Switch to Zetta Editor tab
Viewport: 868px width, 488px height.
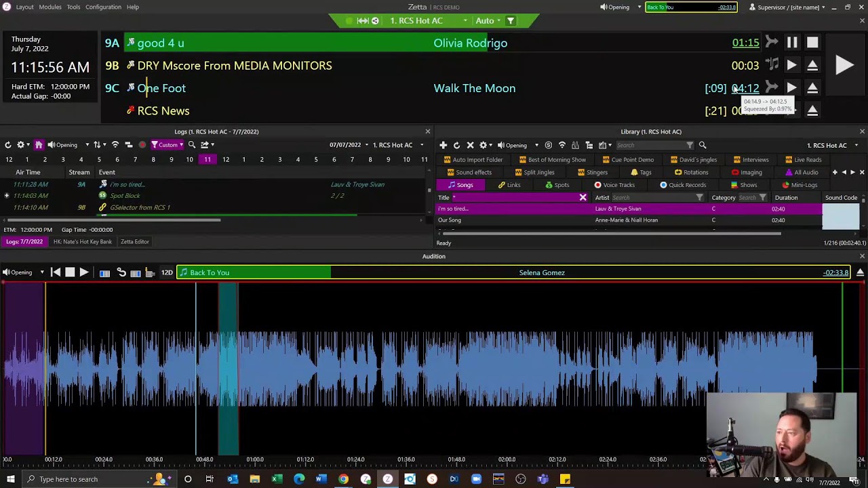(134, 242)
